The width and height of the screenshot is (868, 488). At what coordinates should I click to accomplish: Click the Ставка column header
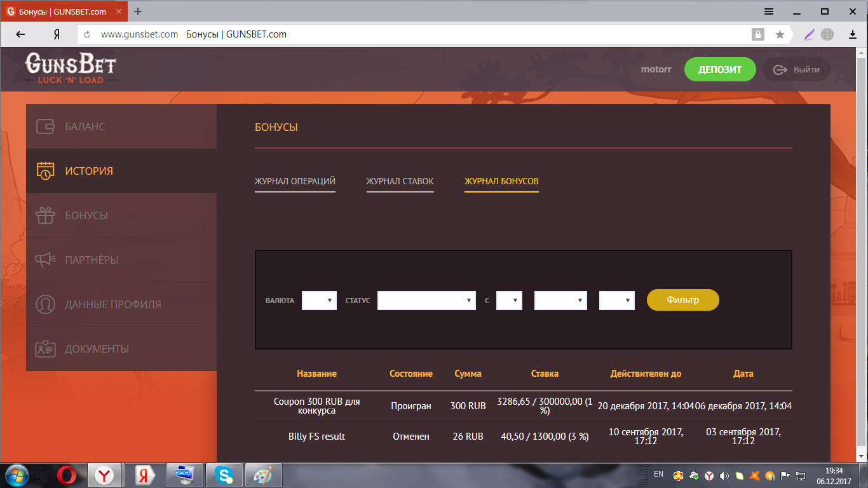[545, 374]
